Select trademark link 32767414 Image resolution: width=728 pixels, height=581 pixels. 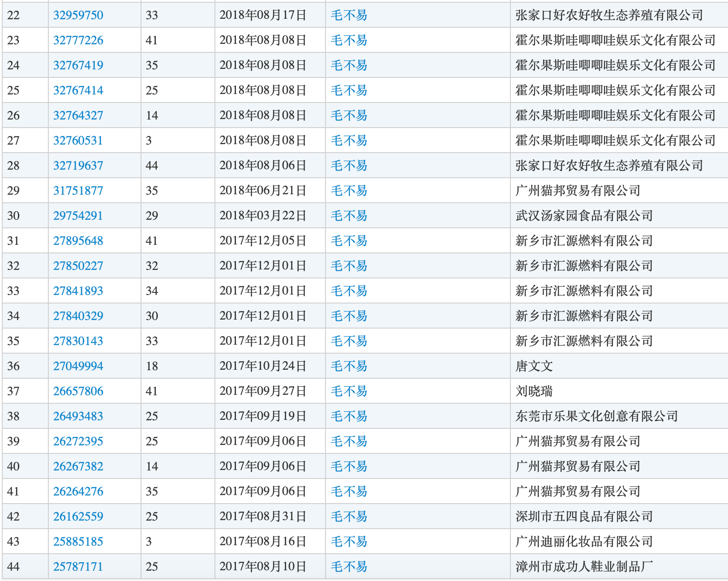pyautogui.click(x=77, y=90)
